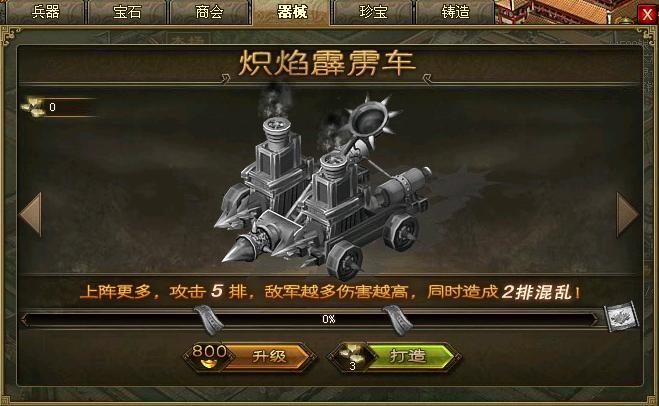Click the 炽焰霹雳车 title heading

[327, 63]
